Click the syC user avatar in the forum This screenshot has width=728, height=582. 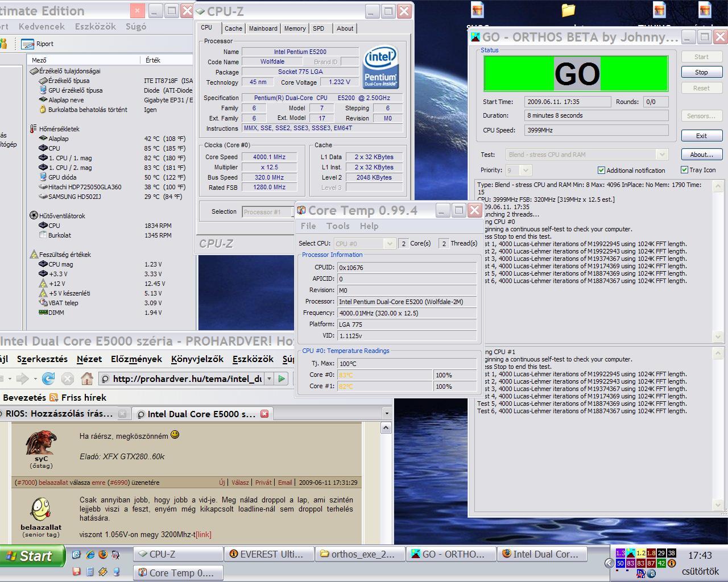point(42,442)
